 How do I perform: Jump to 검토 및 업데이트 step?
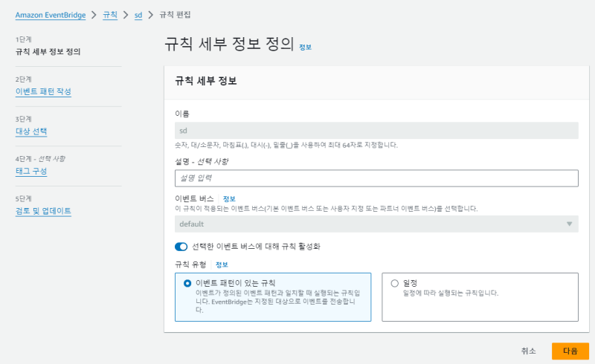[x=43, y=211]
